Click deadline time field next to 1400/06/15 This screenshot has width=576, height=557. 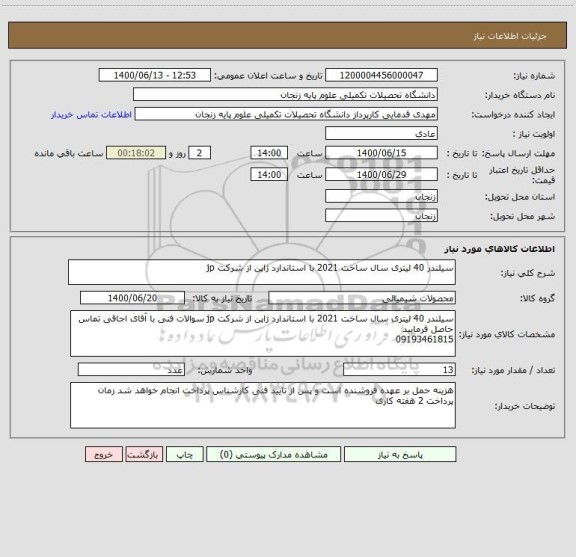point(269,153)
